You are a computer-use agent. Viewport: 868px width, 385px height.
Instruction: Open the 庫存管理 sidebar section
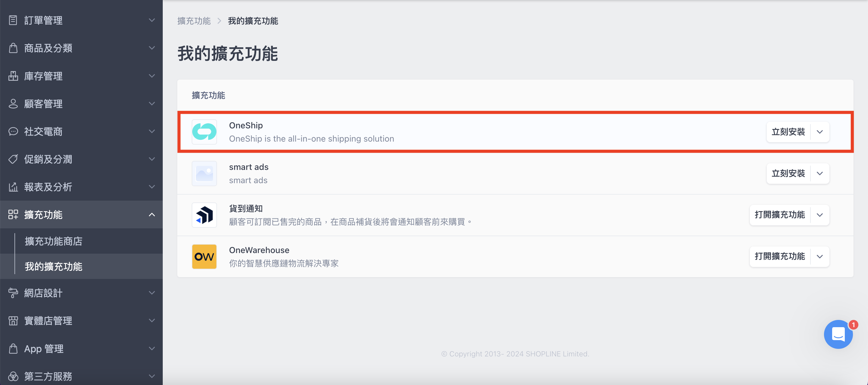(81, 76)
